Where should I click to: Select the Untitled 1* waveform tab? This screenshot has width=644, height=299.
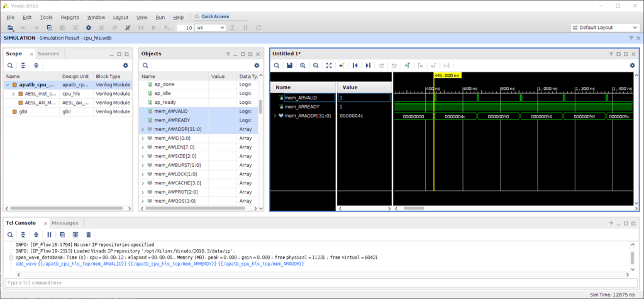point(285,54)
